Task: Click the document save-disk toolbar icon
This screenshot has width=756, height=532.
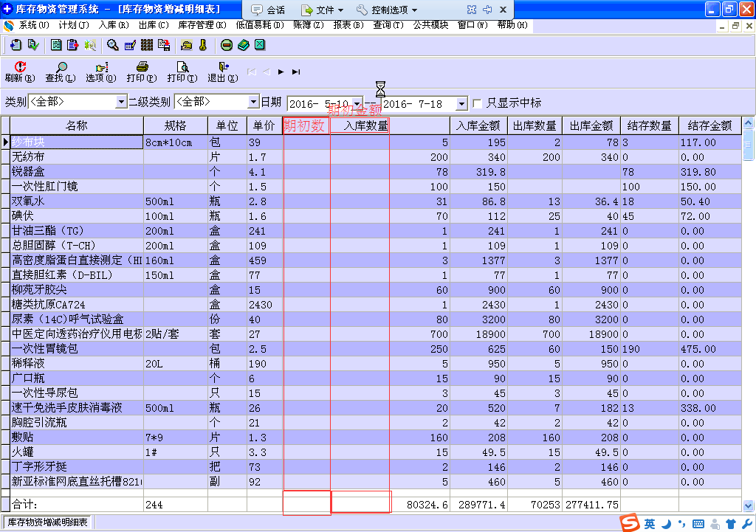Action: pyautogui.click(x=164, y=45)
